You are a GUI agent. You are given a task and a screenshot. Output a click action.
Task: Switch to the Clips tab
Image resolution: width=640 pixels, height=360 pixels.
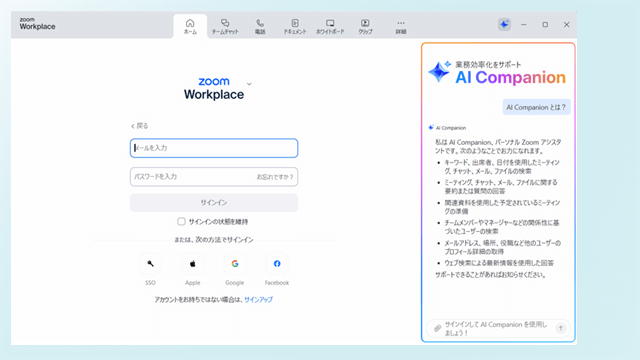(x=365, y=27)
